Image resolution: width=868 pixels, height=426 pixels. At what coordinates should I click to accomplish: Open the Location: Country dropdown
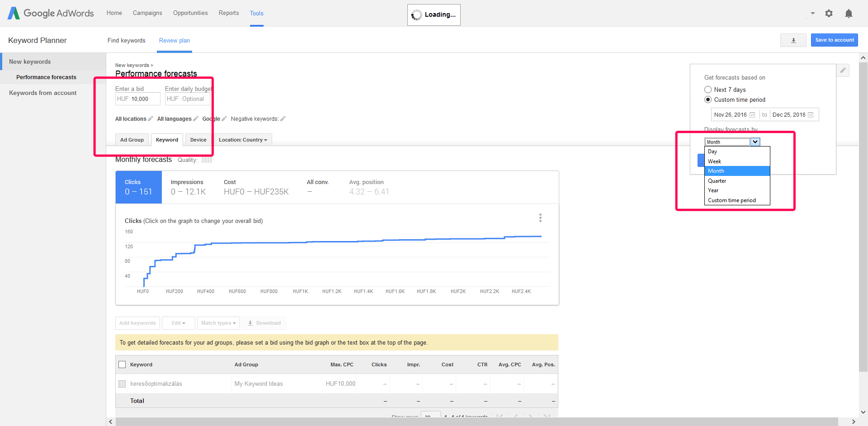click(243, 140)
